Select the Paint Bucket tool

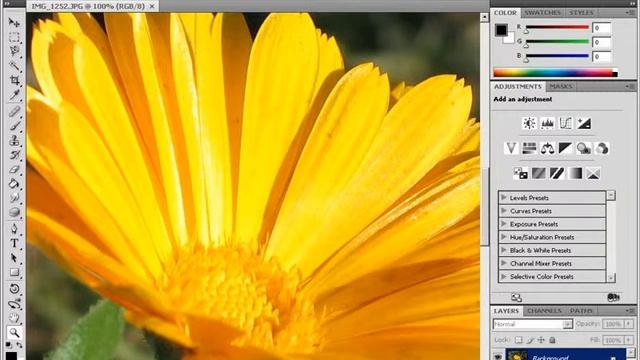14,184
